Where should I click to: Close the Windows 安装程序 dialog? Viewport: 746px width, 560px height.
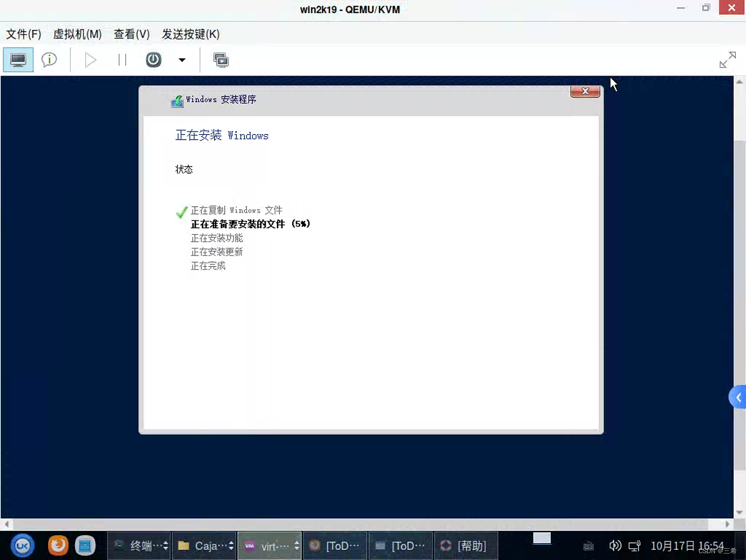tap(585, 91)
